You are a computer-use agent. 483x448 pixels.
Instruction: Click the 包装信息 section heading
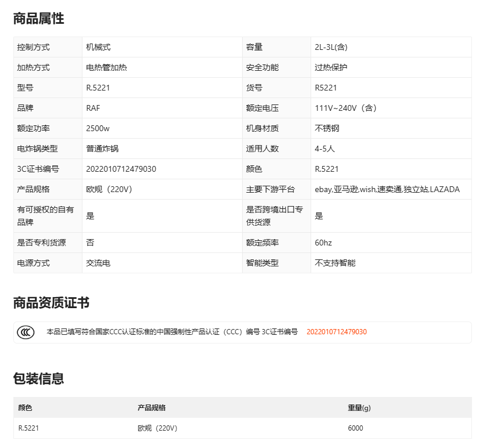pyautogui.click(x=38, y=379)
